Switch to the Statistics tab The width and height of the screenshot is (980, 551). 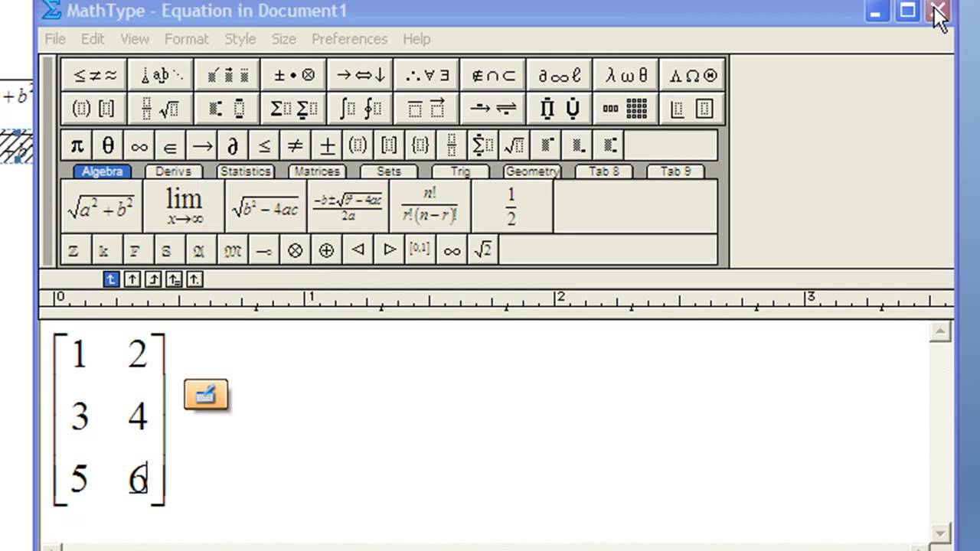click(x=245, y=171)
